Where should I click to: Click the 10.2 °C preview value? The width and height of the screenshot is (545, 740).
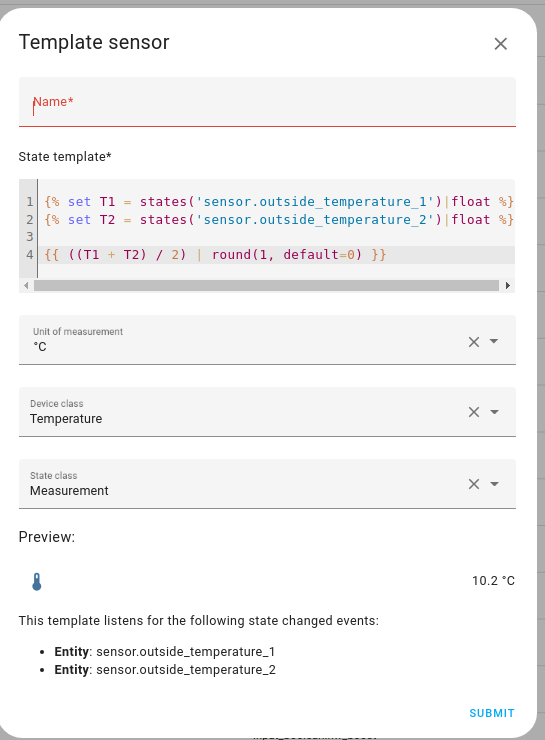point(493,581)
